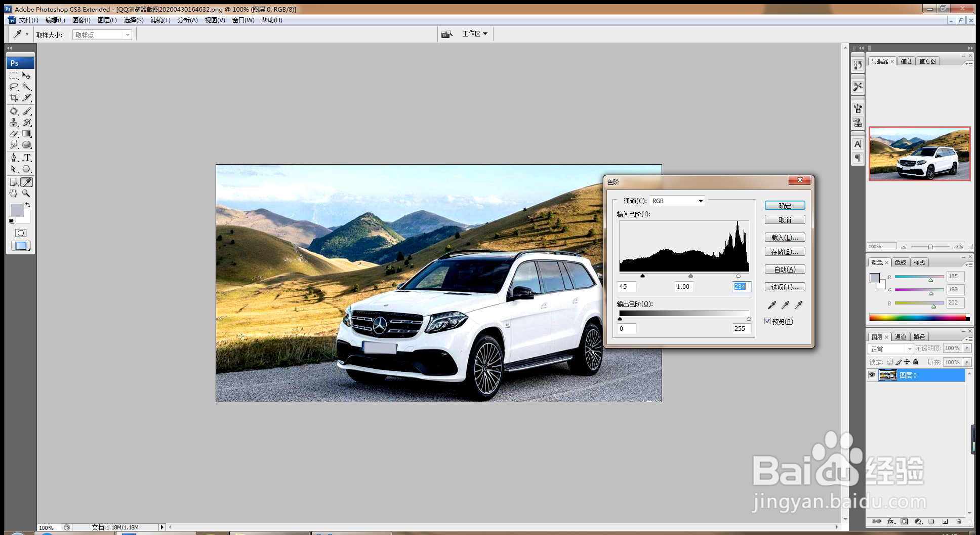This screenshot has height=535, width=980.
Task: Select the Move tool
Action: click(x=27, y=75)
